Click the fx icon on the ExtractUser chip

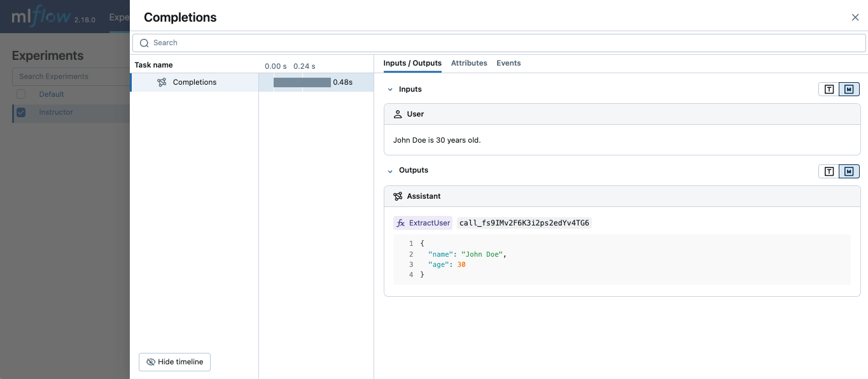coord(401,223)
